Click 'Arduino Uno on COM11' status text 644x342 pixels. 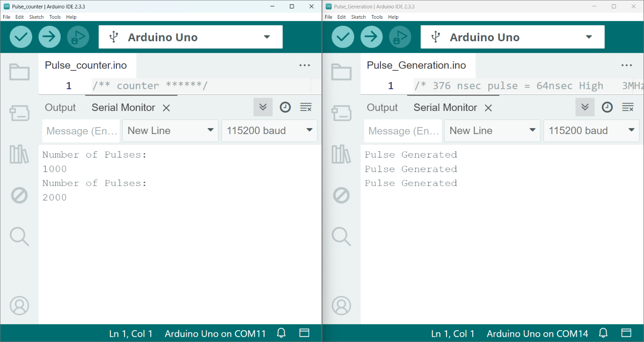(x=215, y=333)
